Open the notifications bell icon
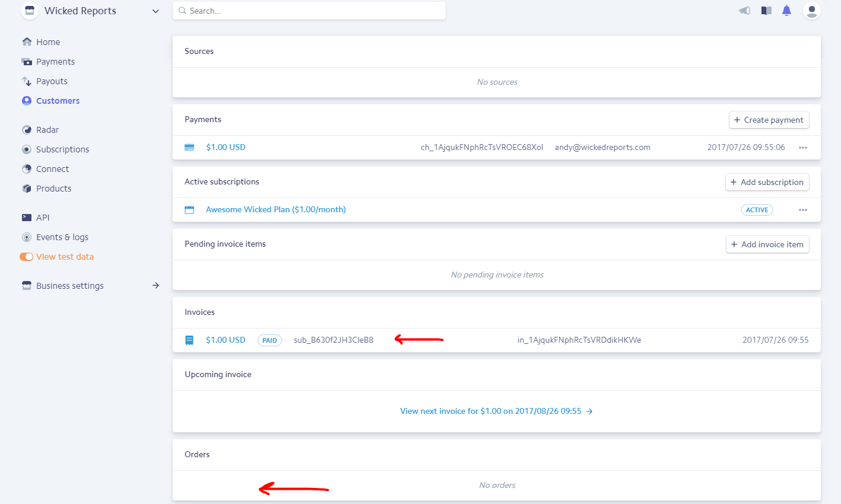 [x=786, y=11]
